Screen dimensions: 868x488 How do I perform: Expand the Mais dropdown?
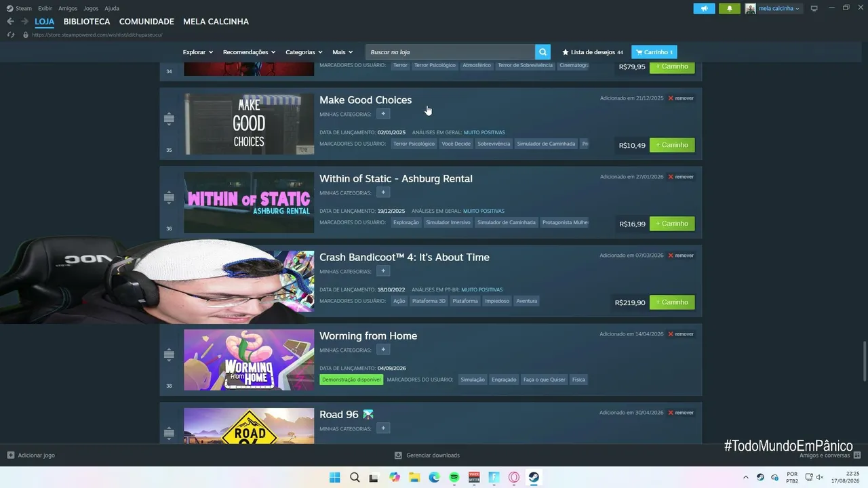tap(342, 52)
